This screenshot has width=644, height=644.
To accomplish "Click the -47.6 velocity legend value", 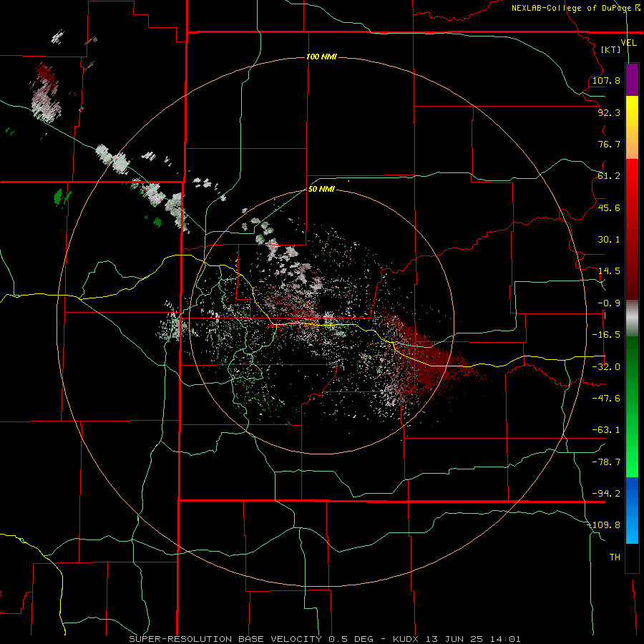I will pos(606,399).
